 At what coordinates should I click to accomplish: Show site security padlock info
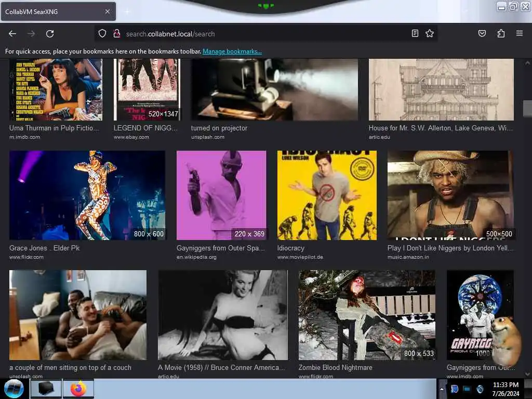[117, 34]
